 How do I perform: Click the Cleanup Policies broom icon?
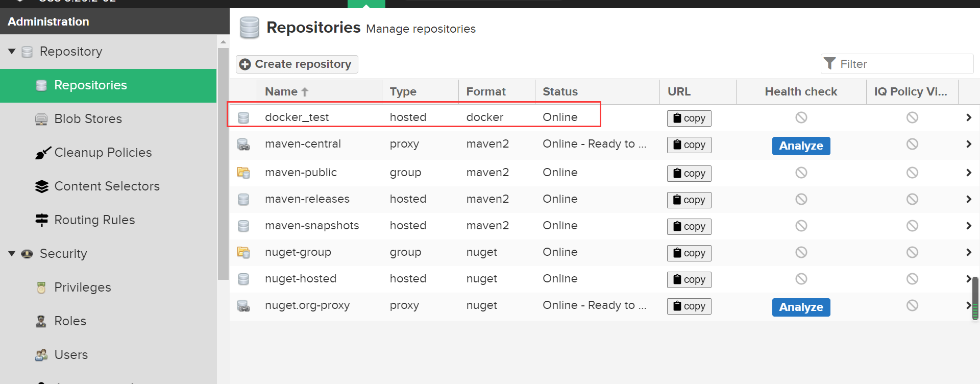point(43,153)
